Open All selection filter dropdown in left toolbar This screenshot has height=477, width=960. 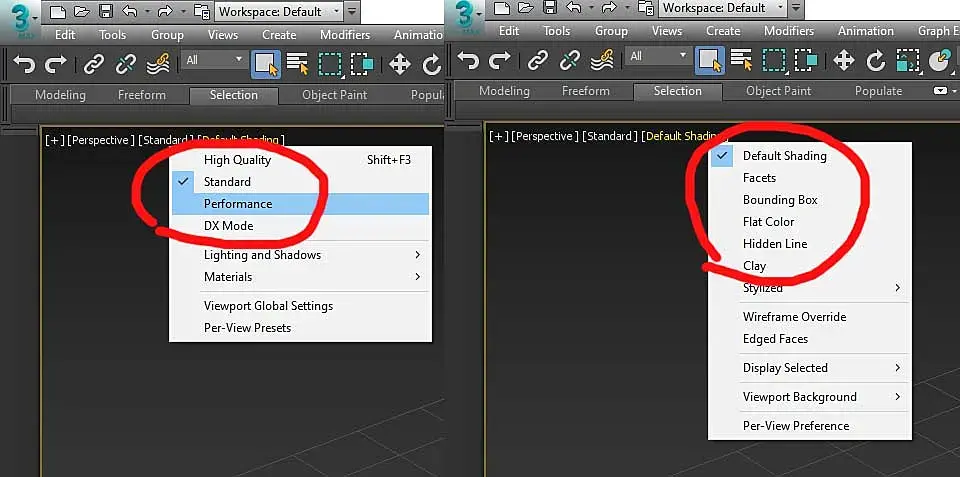[x=214, y=60]
